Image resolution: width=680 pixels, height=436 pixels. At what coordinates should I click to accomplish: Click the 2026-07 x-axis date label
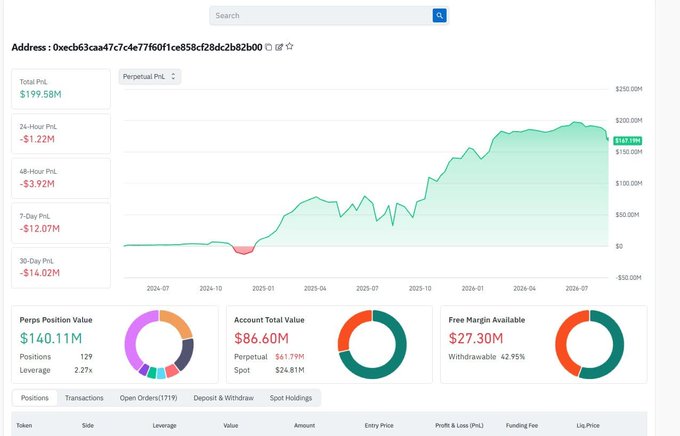tap(577, 288)
